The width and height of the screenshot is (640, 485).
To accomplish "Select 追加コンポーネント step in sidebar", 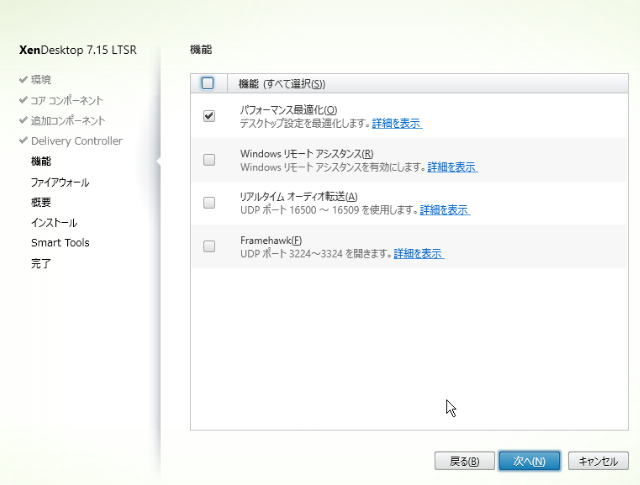I will coord(68,120).
